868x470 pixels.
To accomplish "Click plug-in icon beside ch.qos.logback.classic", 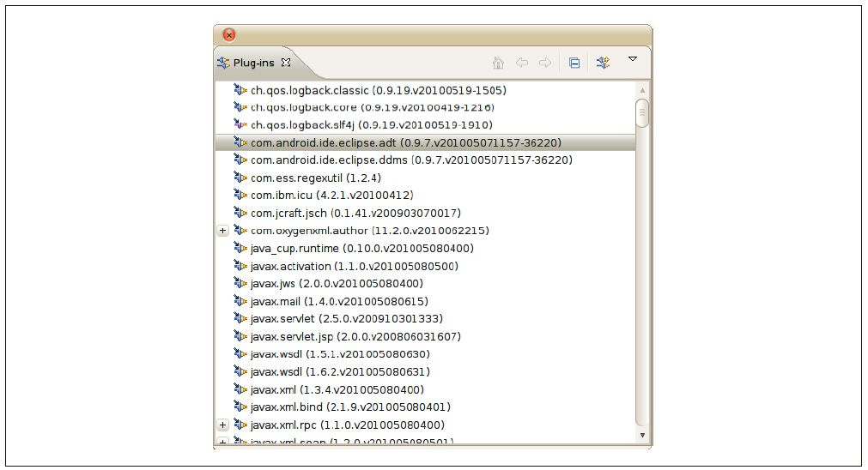I will (x=240, y=89).
